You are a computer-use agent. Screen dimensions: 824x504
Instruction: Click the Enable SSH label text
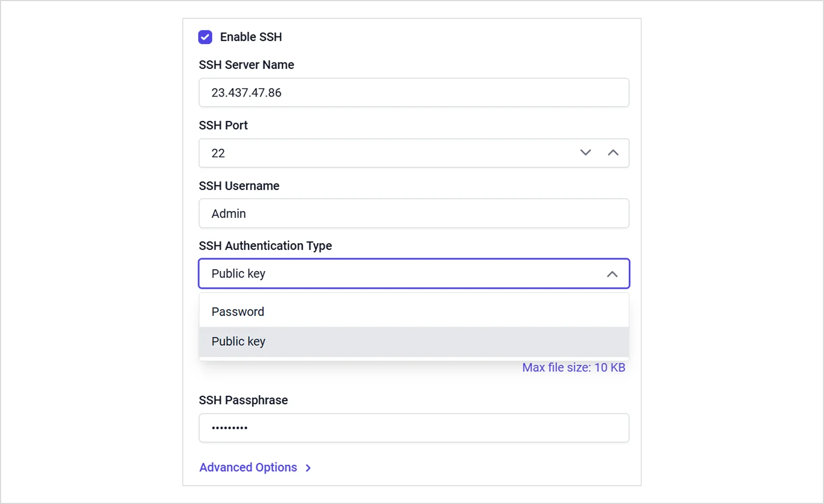tap(250, 37)
